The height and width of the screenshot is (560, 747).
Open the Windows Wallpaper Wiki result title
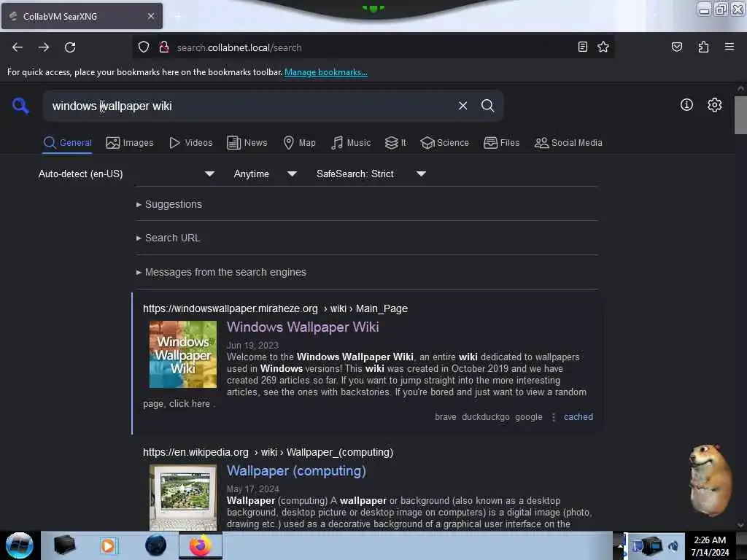[x=303, y=327]
